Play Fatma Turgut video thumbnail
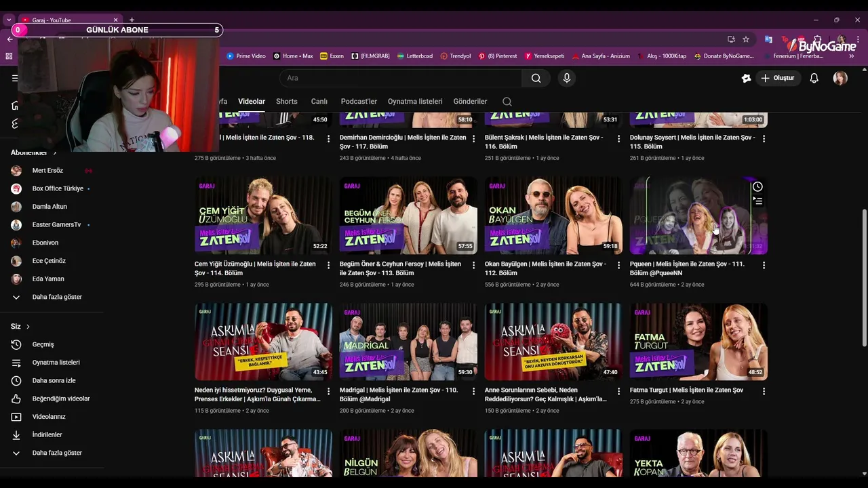The width and height of the screenshot is (868, 488). [698, 342]
